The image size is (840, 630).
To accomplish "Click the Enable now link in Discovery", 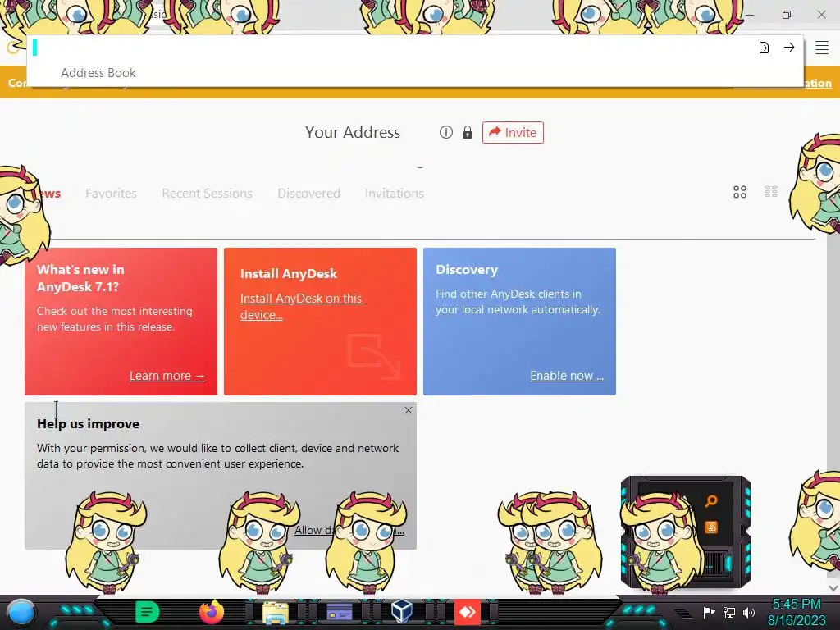I will click(567, 376).
